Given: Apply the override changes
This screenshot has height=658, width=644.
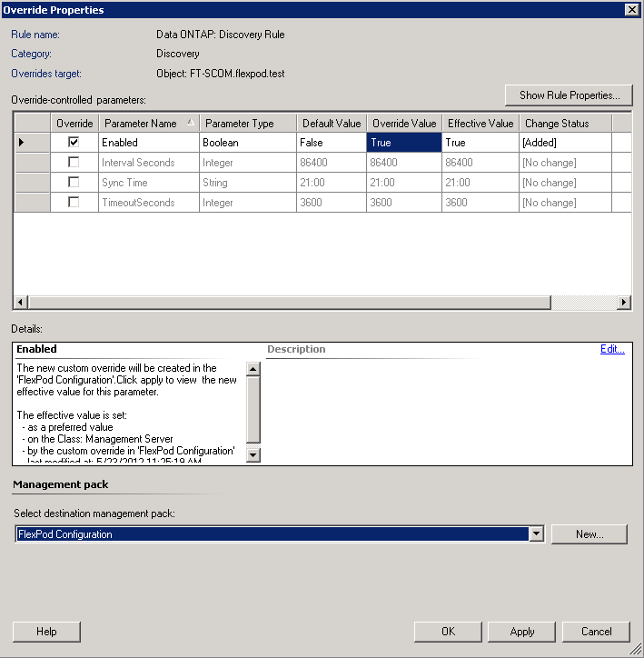Looking at the screenshot, I should tap(521, 632).
